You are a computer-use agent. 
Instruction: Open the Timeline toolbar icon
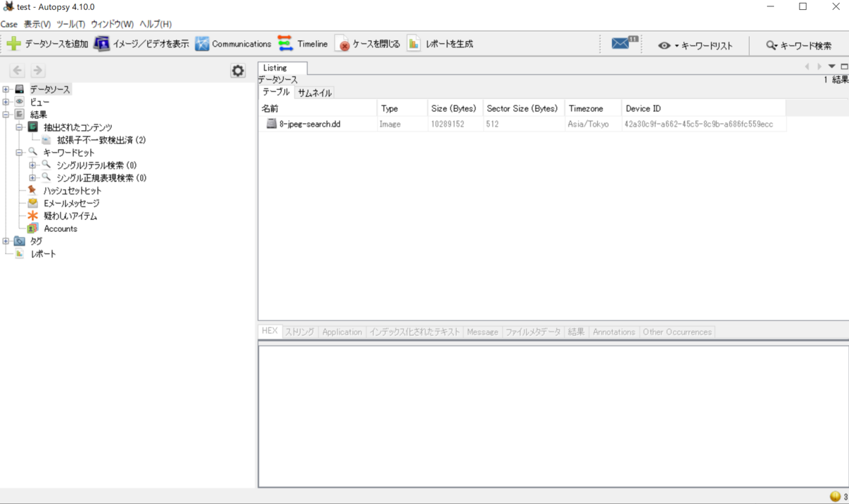click(x=285, y=44)
